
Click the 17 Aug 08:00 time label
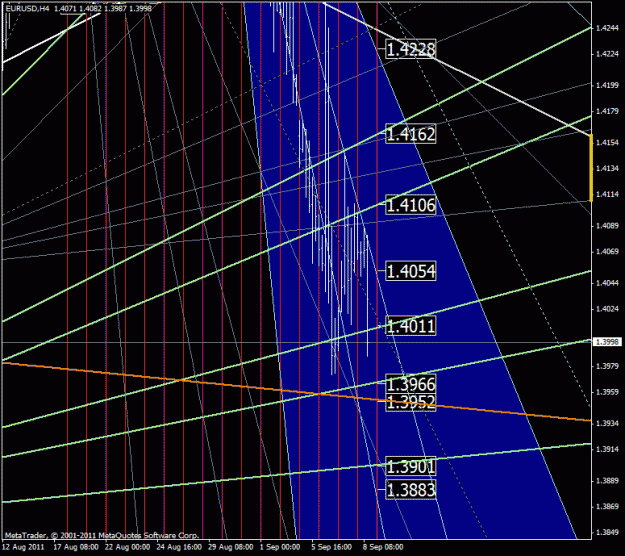[x=76, y=547]
